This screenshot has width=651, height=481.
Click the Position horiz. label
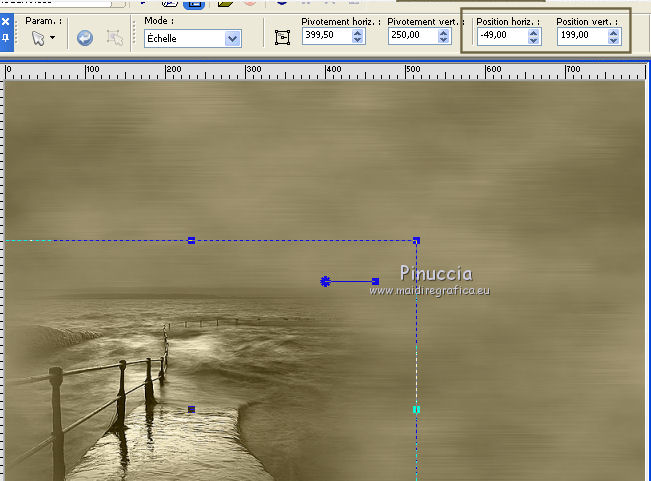(x=508, y=21)
